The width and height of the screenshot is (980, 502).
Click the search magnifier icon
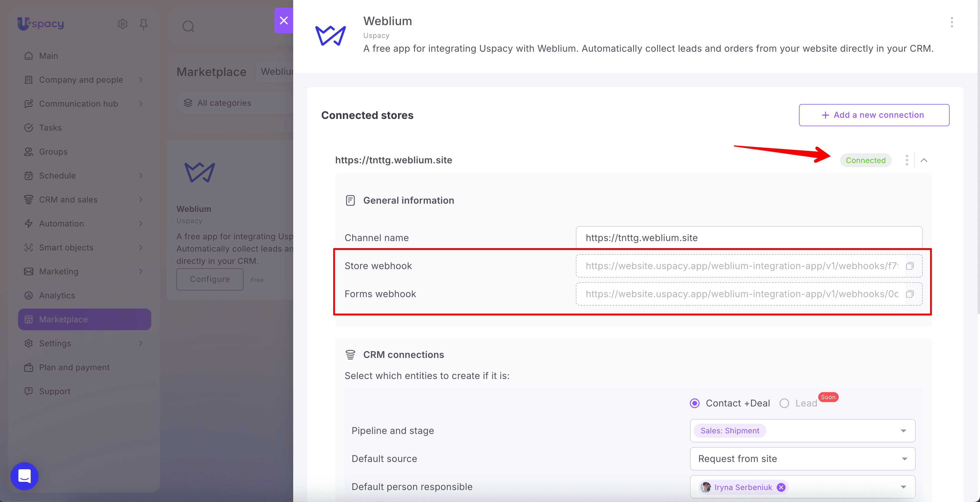coord(188,26)
